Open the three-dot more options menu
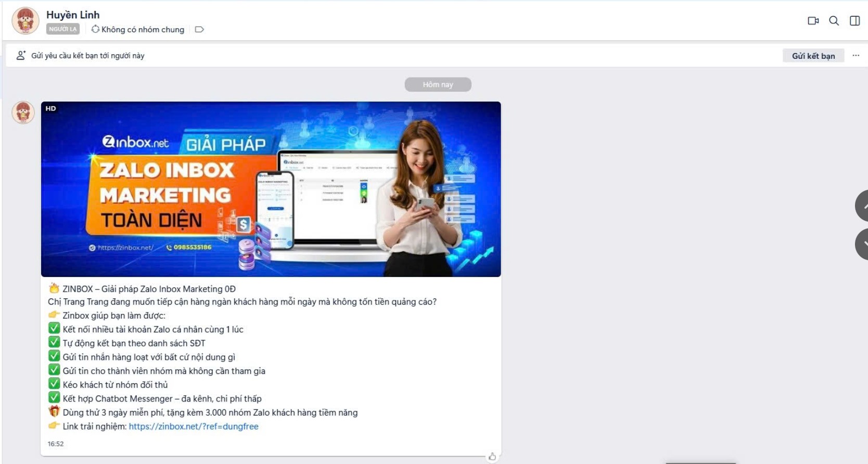The height and width of the screenshot is (464, 868). point(856,55)
